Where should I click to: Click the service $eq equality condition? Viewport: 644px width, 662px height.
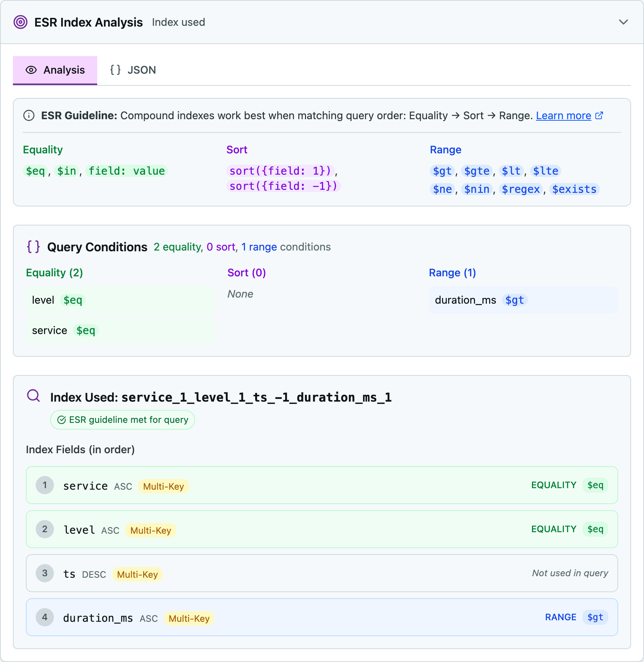tap(120, 330)
